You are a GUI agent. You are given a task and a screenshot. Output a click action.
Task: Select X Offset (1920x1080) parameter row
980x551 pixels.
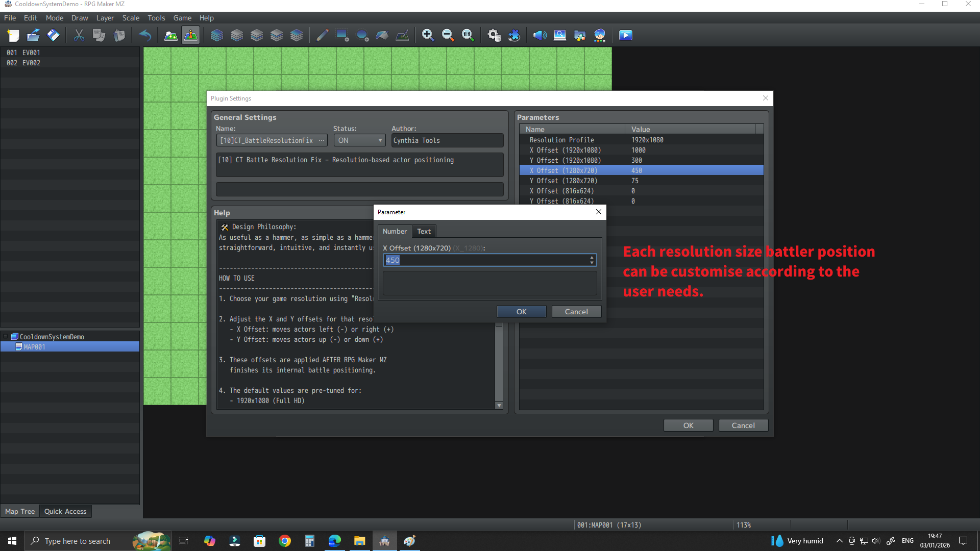click(641, 150)
